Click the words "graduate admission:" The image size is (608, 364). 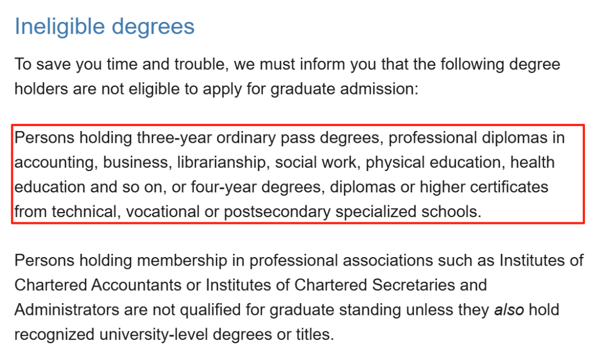click(345, 89)
